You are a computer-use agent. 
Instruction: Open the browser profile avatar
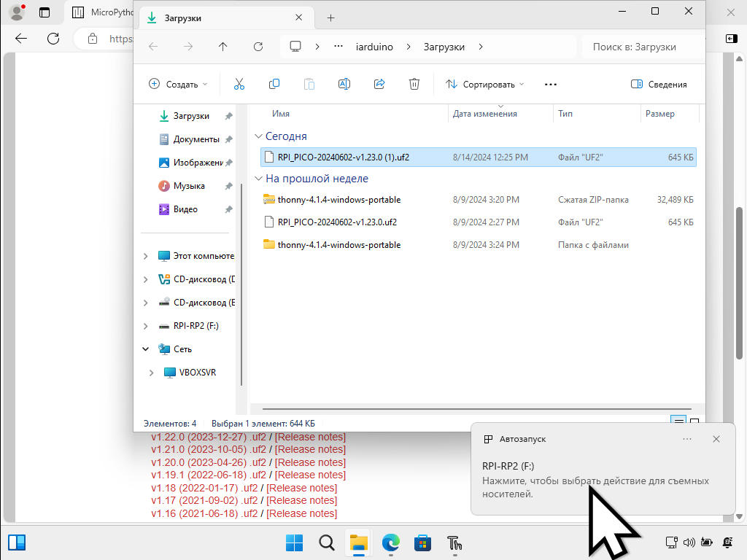point(18,12)
